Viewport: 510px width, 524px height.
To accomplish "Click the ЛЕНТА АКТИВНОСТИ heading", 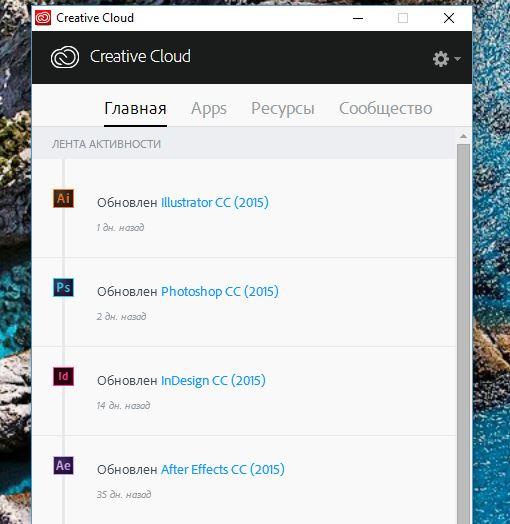I will pos(106,144).
